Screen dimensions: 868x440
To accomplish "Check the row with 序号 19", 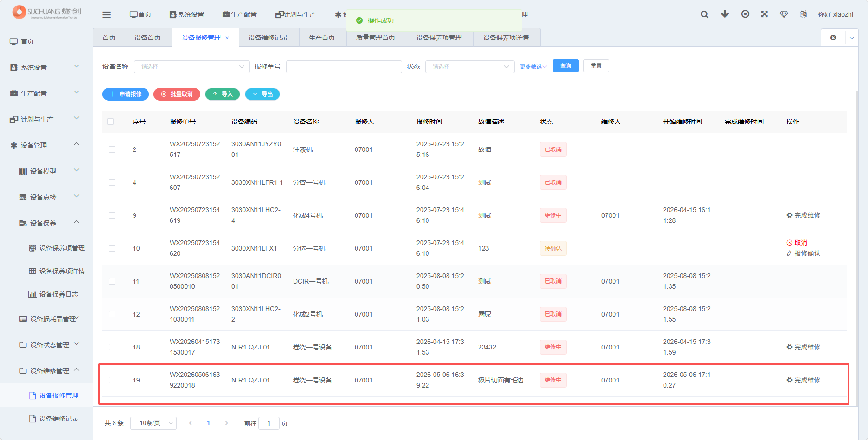I will [112, 380].
